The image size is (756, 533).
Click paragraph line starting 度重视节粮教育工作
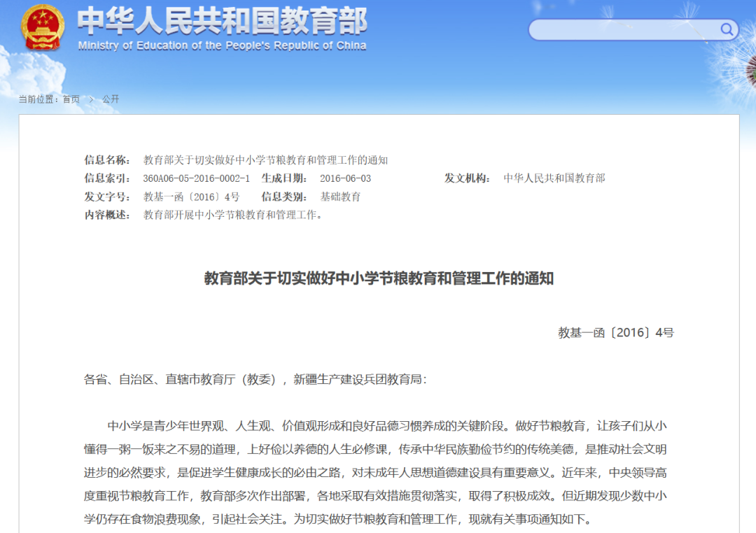coord(375,496)
